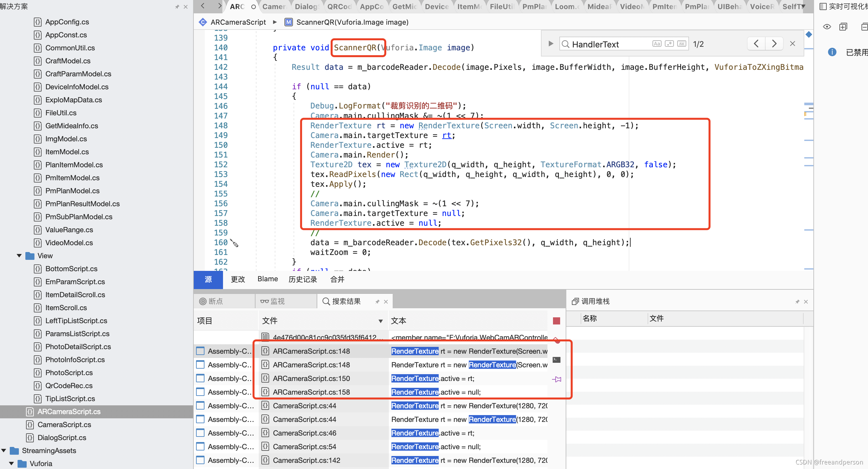
Task: Toggle regular expression search option
Action: click(x=669, y=44)
